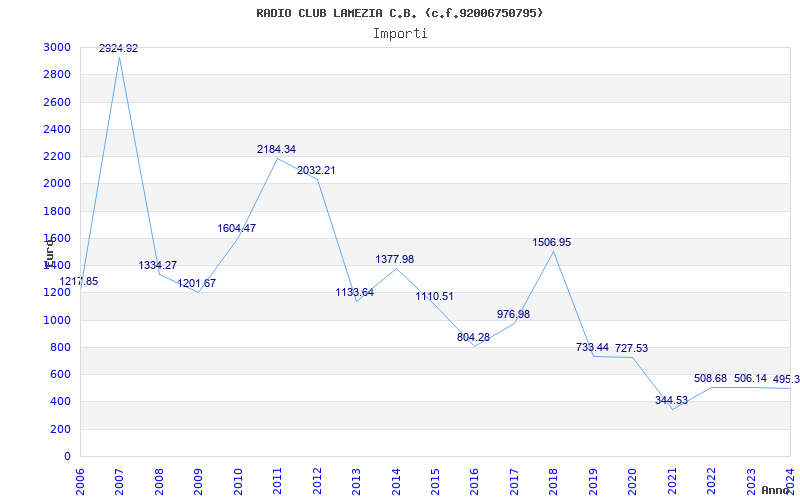This screenshot has height=500, width=800.
Task: Select the 2020 x-axis year label
Action: pos(633,482)
